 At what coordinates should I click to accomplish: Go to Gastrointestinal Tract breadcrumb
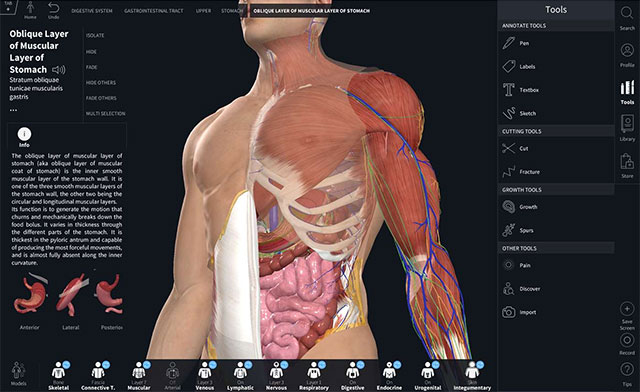(x=154, y=11)
